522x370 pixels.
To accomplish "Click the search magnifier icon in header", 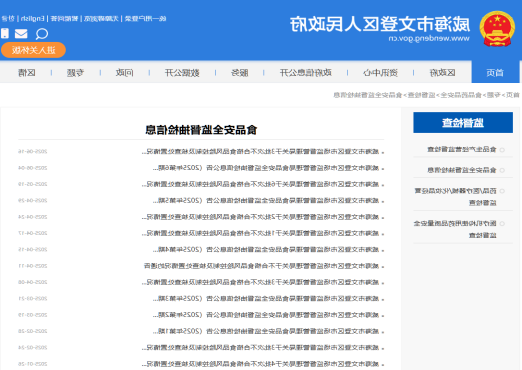I will [42, 34].
